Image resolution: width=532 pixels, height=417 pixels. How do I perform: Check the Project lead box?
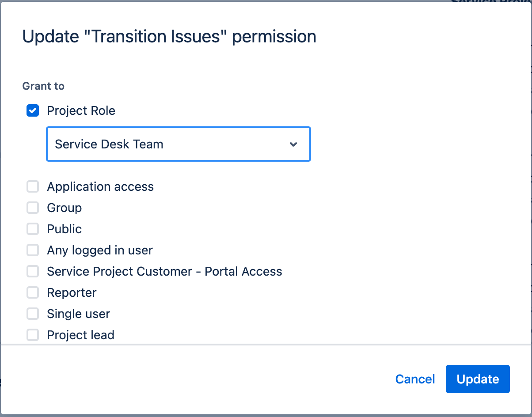coord(32,335)
